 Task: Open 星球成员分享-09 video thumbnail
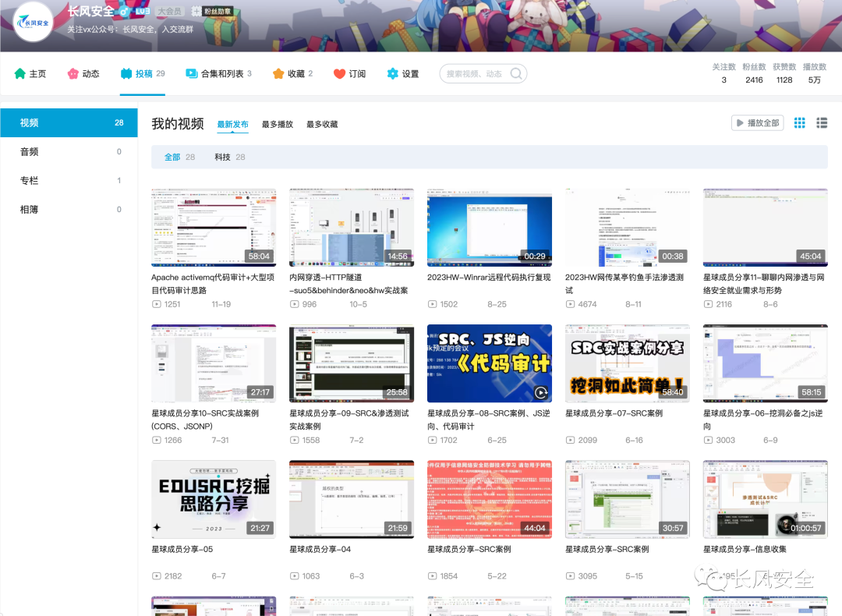click(x=352, y=363)
